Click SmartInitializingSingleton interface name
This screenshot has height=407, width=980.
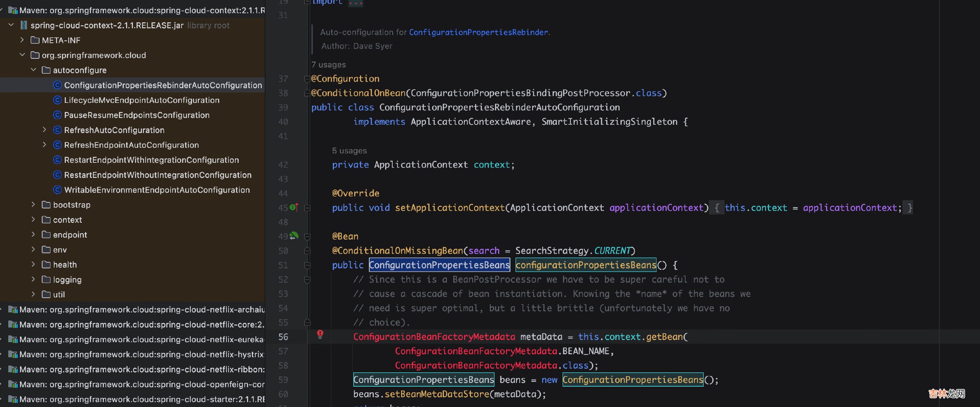(610, 122)
